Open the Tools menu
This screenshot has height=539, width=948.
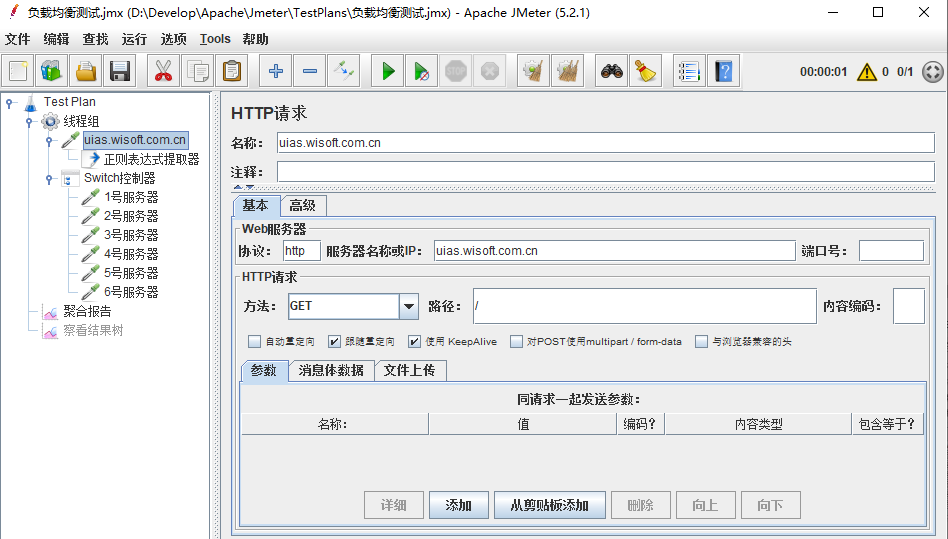click(x=215, y=39)
